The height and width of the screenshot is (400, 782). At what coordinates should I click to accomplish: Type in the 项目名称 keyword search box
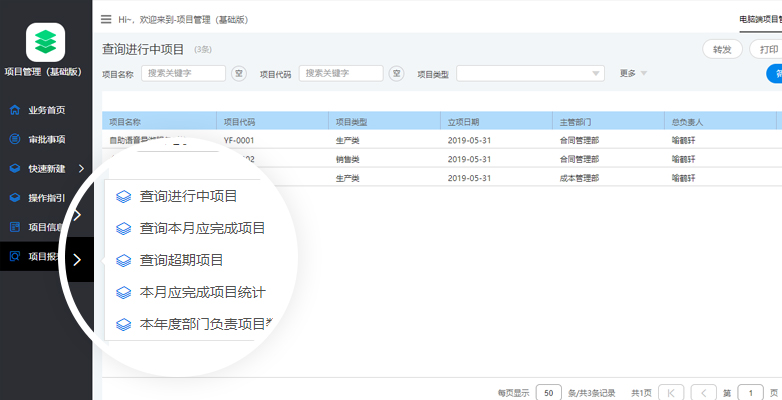point(184,73)
